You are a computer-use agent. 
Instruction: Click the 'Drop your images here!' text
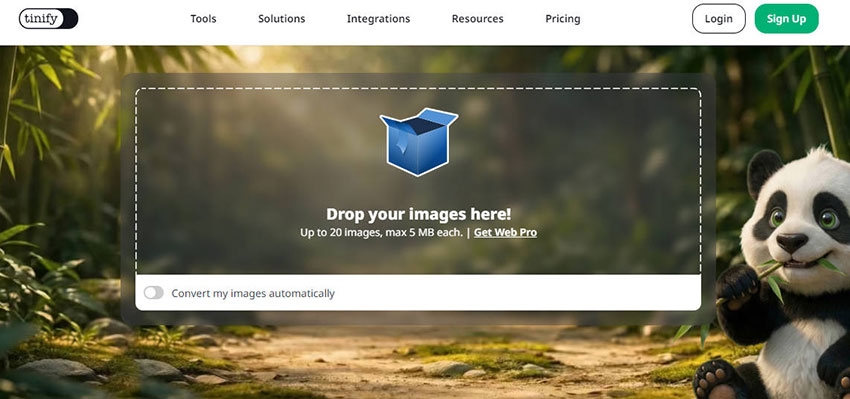[418, 214]
